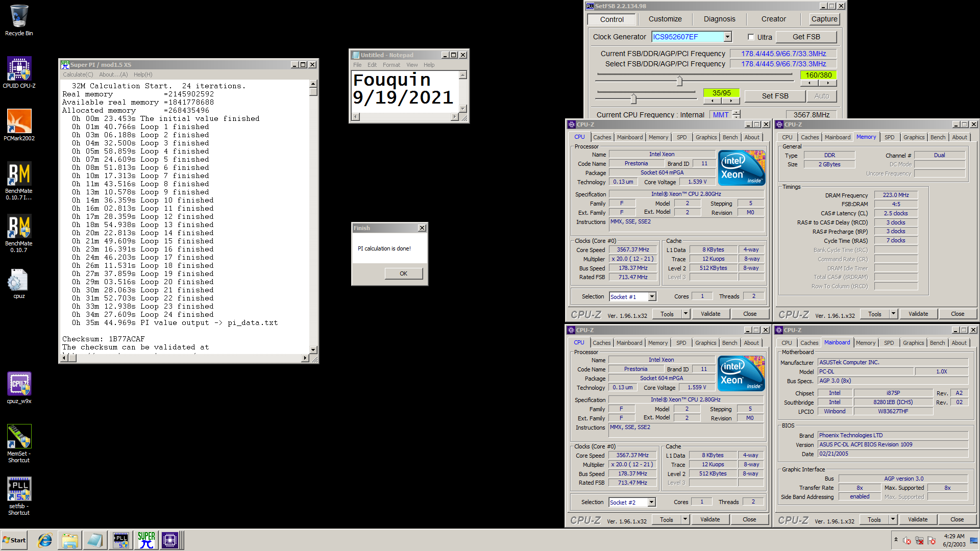980x551 pixels.
Task: Click the Set FSB button
Action: coord(775,96)
